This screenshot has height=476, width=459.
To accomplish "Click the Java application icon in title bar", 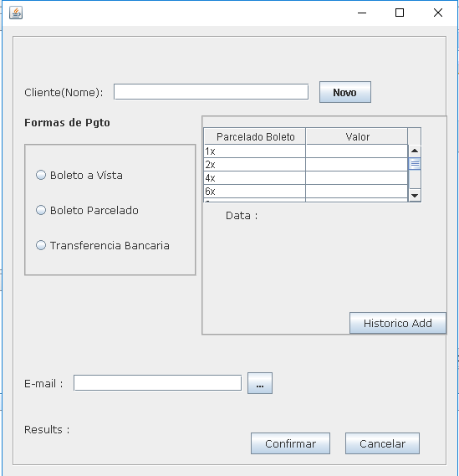I will click(16, 13).
